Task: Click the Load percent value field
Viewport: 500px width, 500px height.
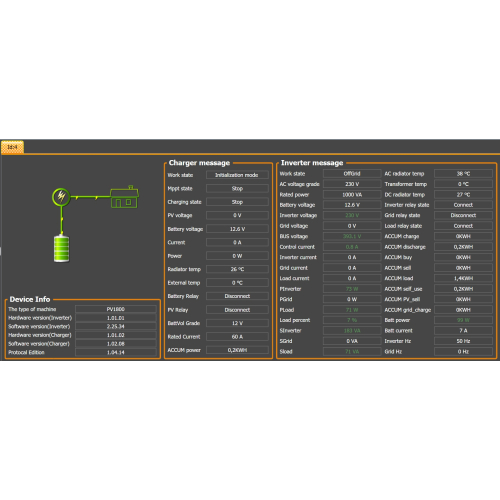Action: click(x=352, y=320)
